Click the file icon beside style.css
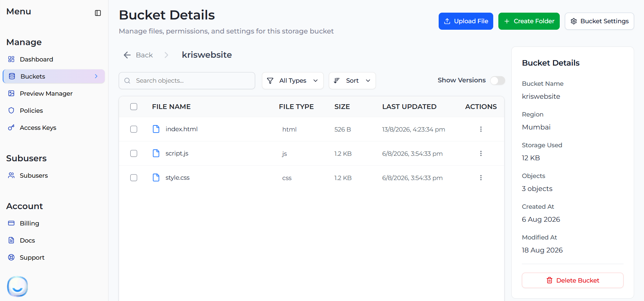The height and width of the screenshot is (301, 644). [x=156, y=178]
